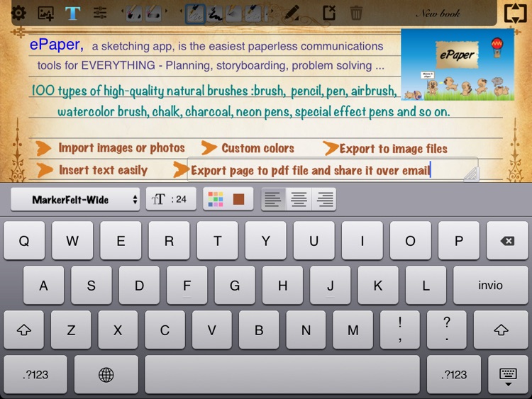Tap the ePaper cartoon image thumbnail

[x=458, y=64]
